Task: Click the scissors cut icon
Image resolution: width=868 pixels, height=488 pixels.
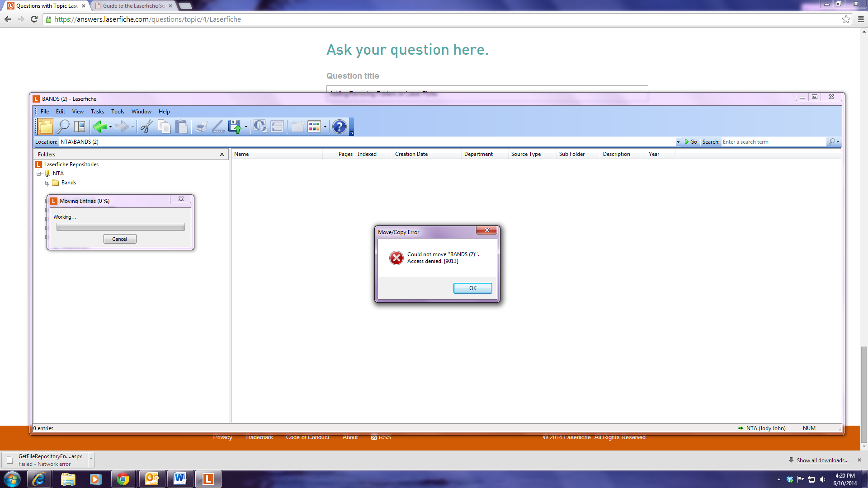Action: pyautogui.click(x=146, y=127)
